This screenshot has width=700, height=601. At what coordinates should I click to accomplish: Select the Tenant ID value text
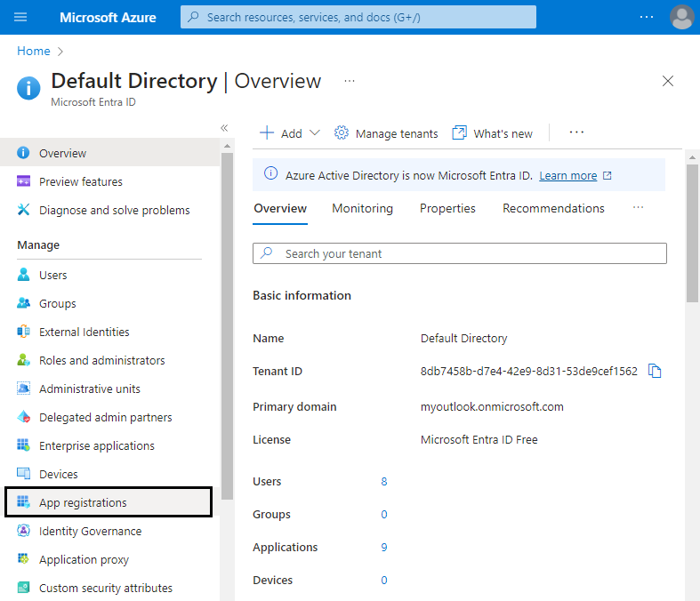(x=529, y=372)
